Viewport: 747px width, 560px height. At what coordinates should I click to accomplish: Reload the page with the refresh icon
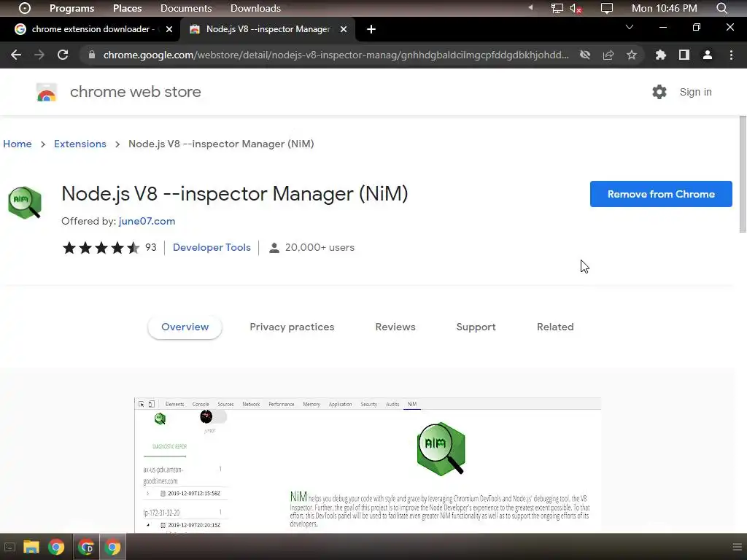(x=63, y=55)
